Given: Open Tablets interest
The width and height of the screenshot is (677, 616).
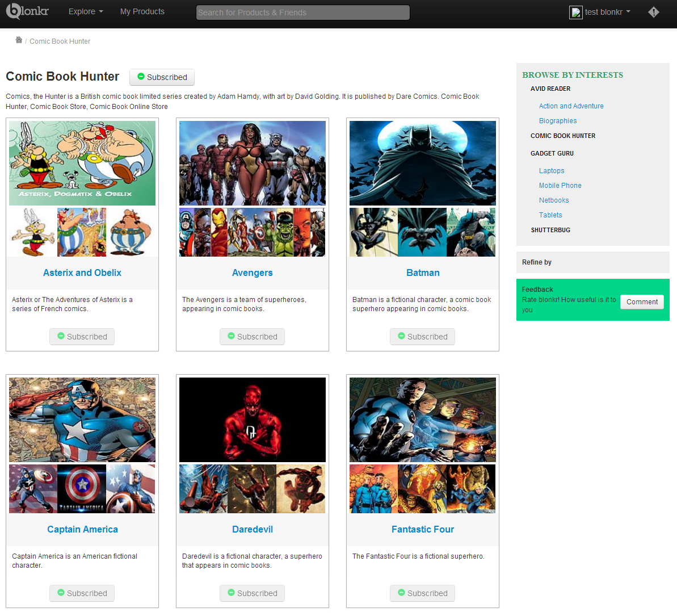Looking at the screenshot, I should [x=550, y=215].
